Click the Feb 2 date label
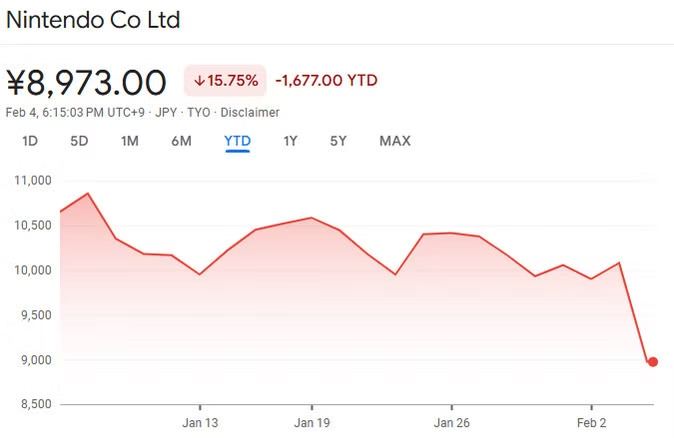The image size is (674, 438). (x=591, y=421)
